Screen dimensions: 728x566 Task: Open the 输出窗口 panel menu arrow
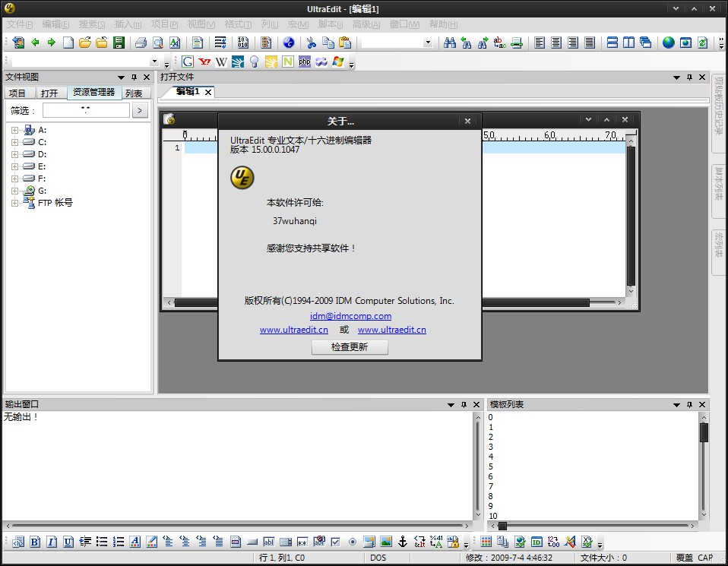(451, 405)
